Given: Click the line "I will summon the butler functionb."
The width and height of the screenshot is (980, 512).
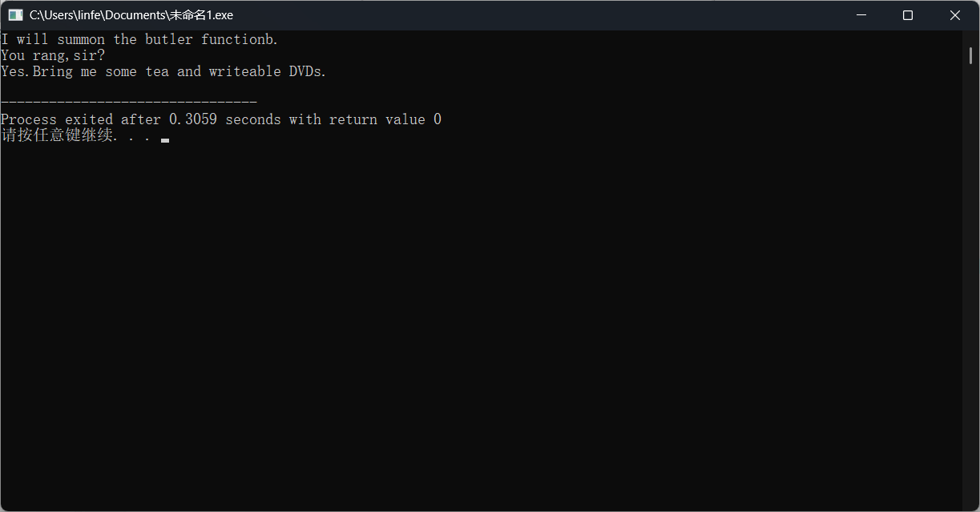Looking at the screenshot, I should (x=140, y=39).
